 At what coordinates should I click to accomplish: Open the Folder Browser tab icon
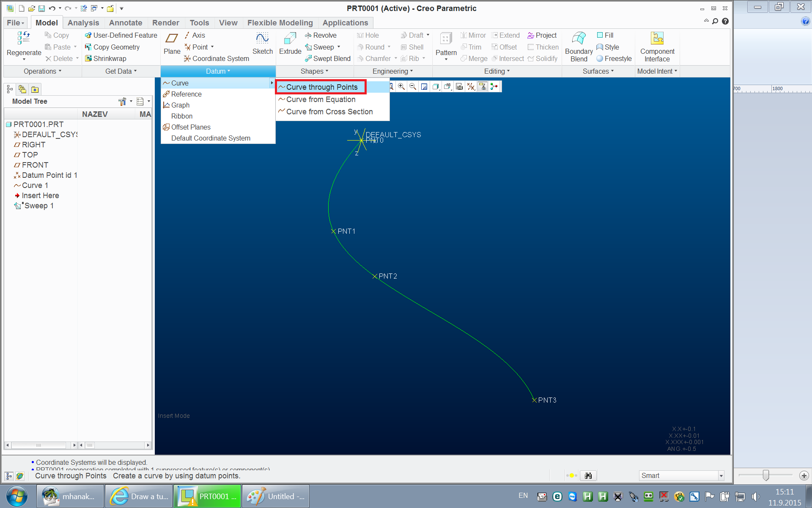22,89
